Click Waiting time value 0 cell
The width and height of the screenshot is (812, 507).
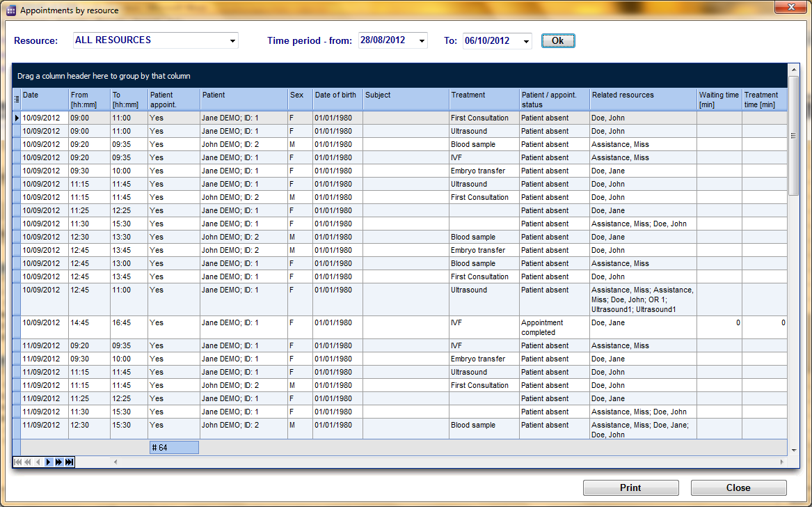tap(719, 327)
